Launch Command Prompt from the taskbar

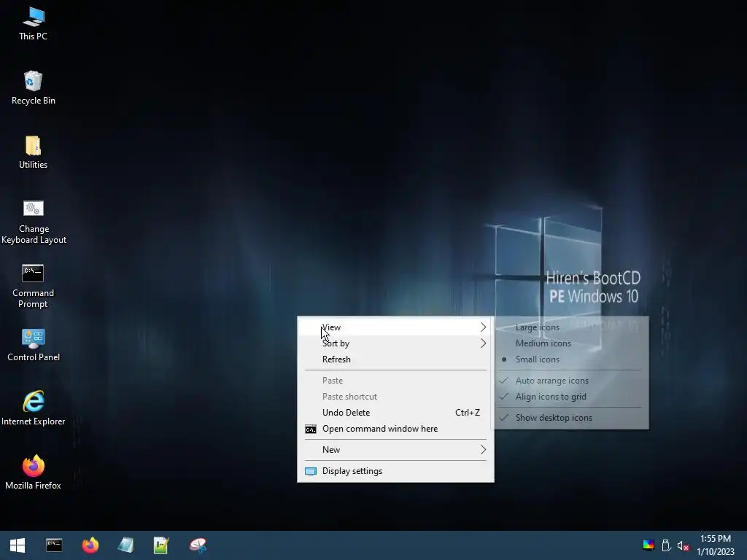pos(54,545)
